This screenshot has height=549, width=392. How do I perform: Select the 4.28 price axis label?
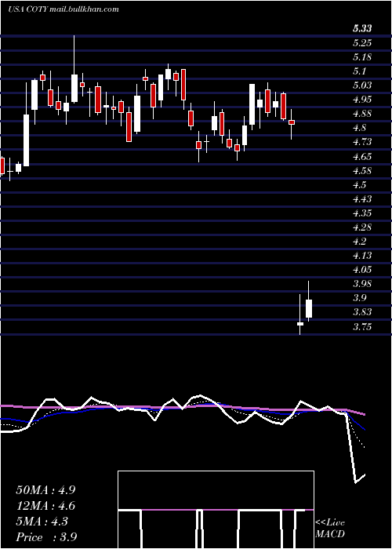[x=362, y=227]
